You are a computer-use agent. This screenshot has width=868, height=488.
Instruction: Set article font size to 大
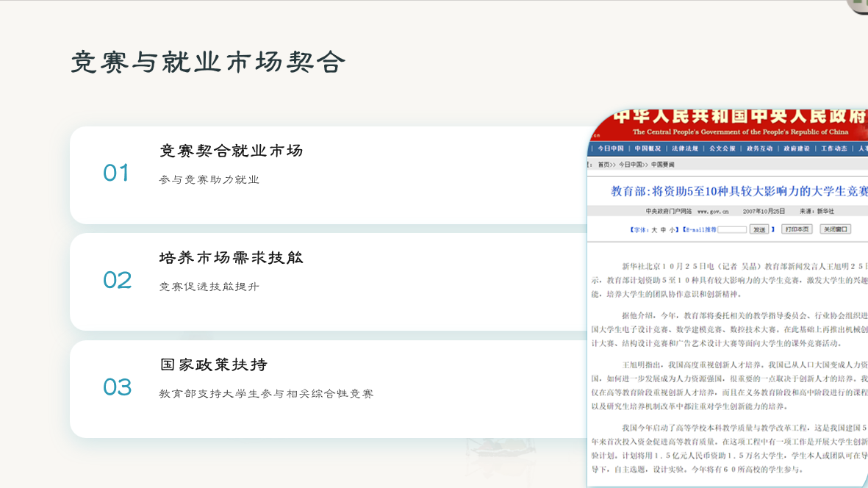pyautogui.click(x=654, y=230)
